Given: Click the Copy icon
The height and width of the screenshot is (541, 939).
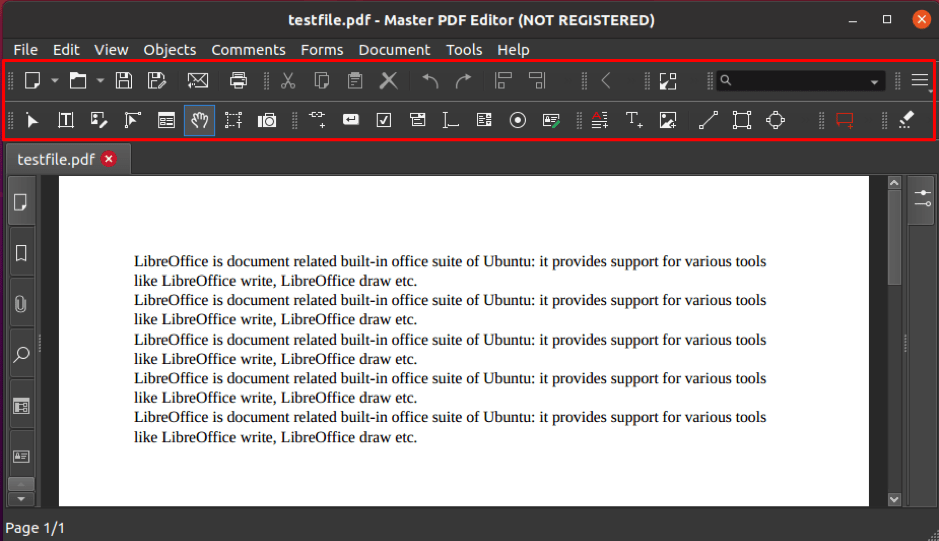Looking at the screenshot, I should (x=322, y=80).
